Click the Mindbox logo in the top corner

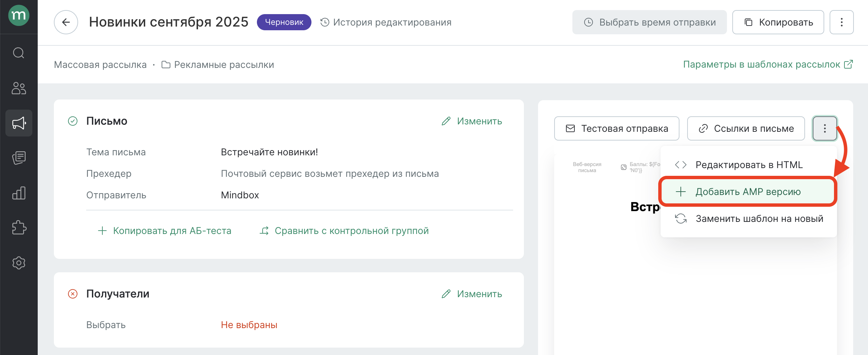pos(19,15)
